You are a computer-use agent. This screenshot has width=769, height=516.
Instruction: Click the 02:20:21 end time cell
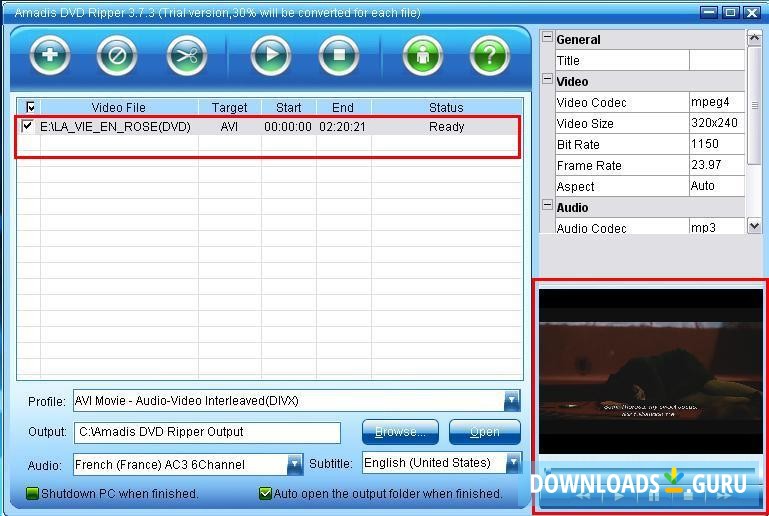pyautogui.click(x=342, y=127)
